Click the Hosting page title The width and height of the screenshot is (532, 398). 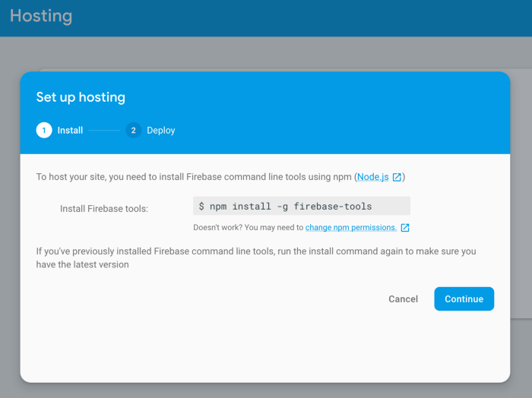[41, 16]
